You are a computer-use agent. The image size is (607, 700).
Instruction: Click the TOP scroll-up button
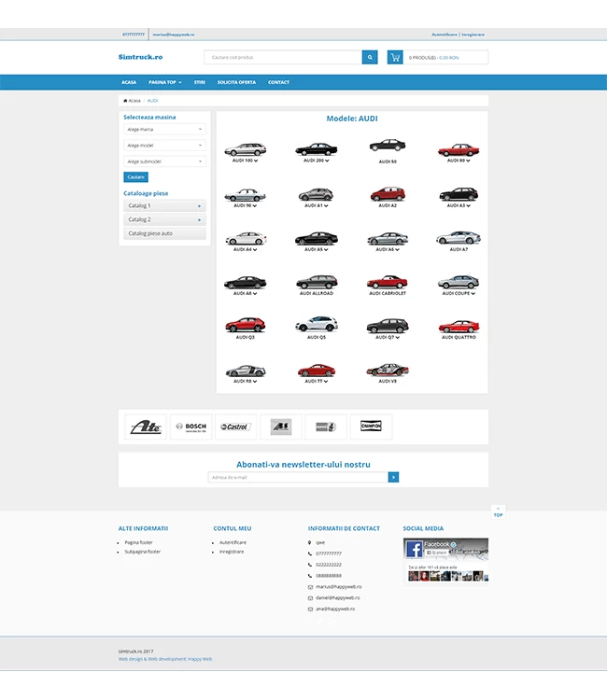pyautogui.click(x=498, y=512)
